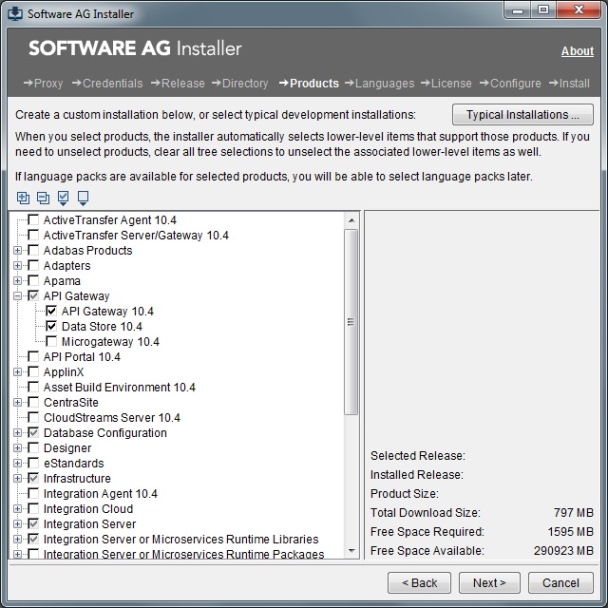Go to the Credentials wizard step
Image resolution: width=608 pixels, height=608 pixels.
107,83
